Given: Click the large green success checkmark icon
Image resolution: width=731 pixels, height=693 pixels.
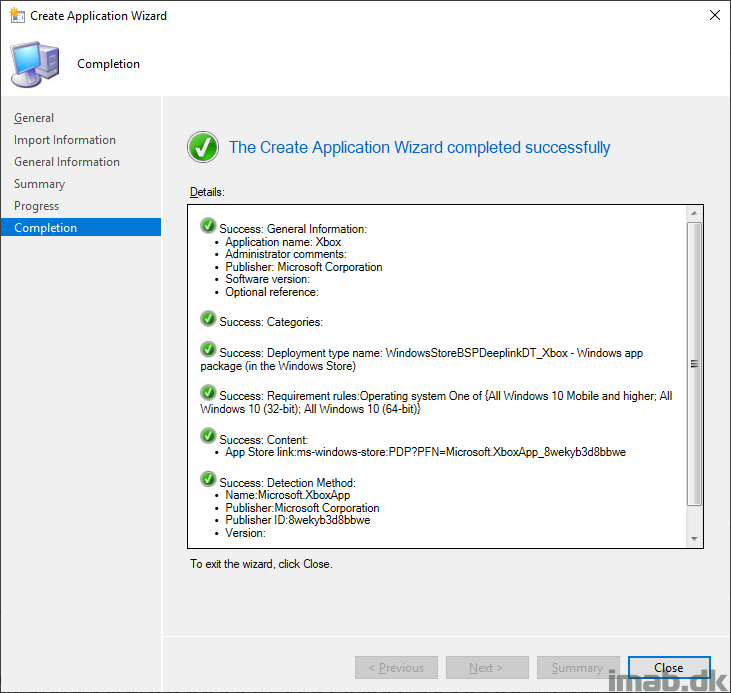Looking at the screenshot, I should coord(203,147).
